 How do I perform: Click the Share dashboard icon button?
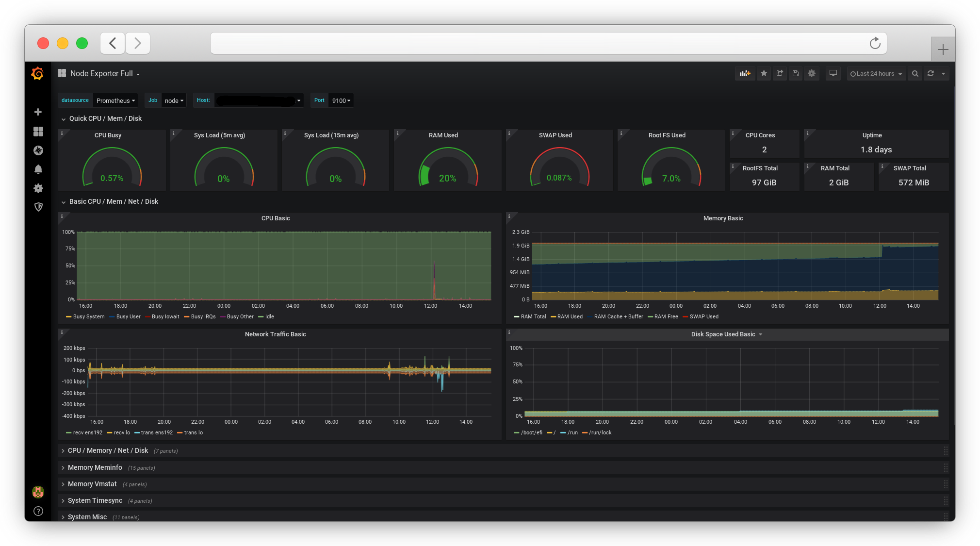[779, 73]
